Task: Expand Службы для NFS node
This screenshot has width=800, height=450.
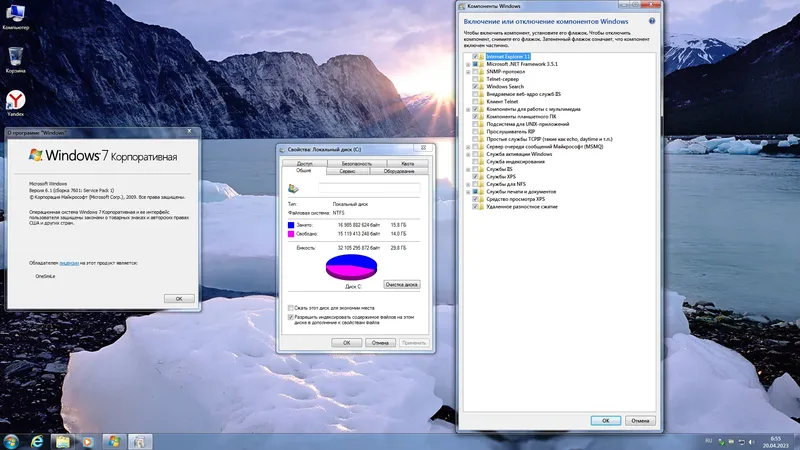Action: click(468, 184)
